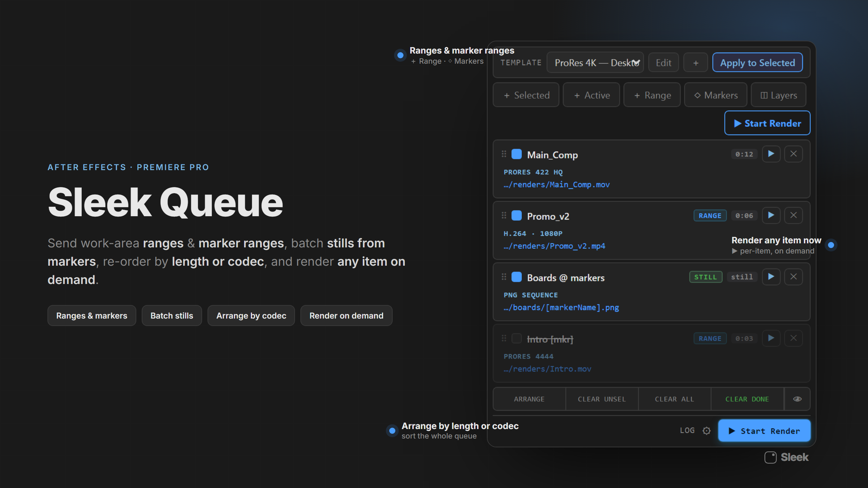Click the Ranges & markers tag
Viewport: 868px width, 488px height.
tap(92, 316)
